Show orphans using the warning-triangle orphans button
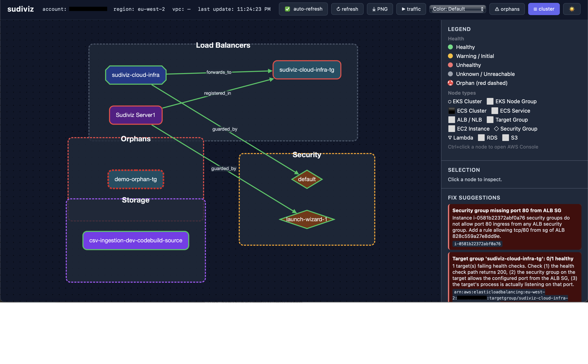Image resolution: width=588 pixels, height=364 pixels. (507, 9)
